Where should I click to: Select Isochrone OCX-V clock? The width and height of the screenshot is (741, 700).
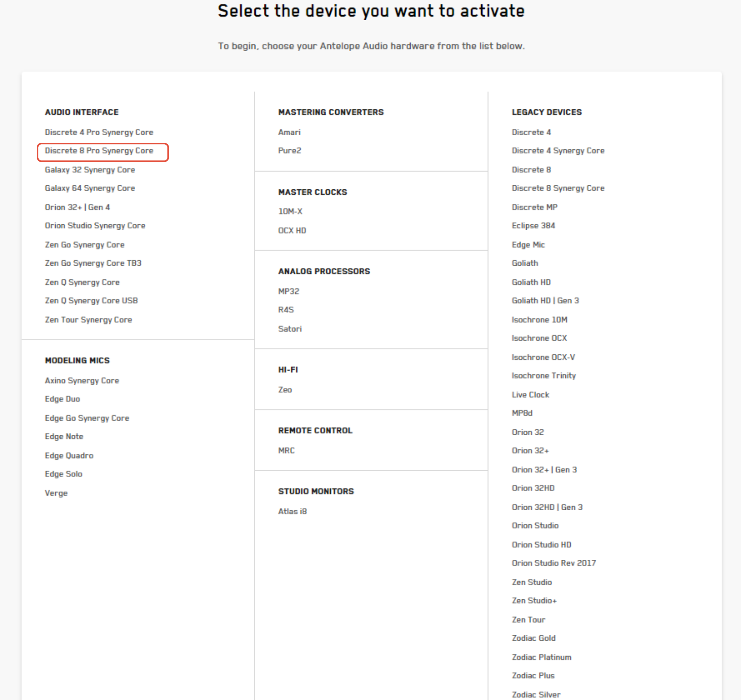[x=543, y=357]
